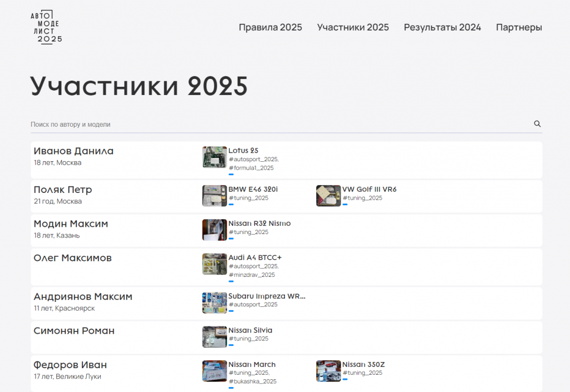Image resolution: width=570 pixels, height=392 pixels.
Task: Open the Партнеры navigation link
Action: tap(519, 27)
